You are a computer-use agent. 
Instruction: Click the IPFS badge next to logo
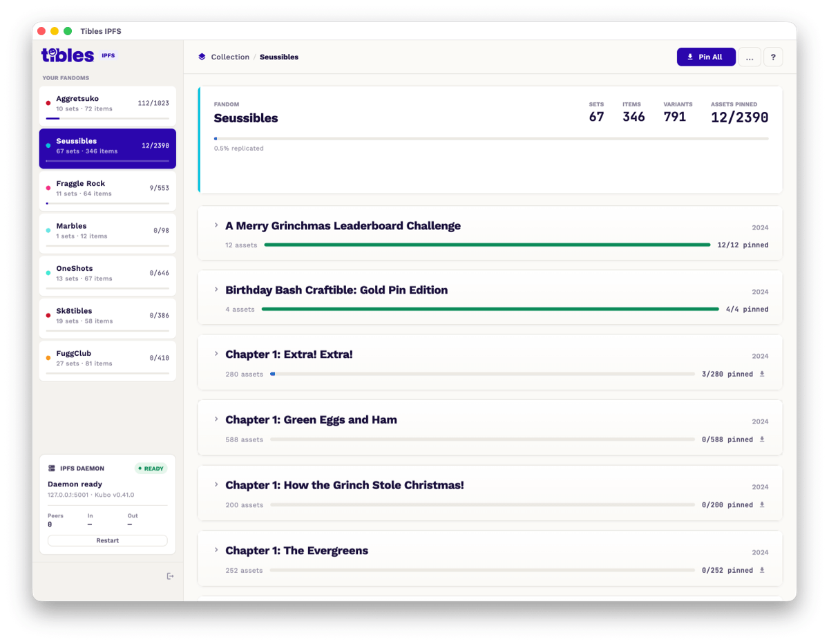coord(108,55)
